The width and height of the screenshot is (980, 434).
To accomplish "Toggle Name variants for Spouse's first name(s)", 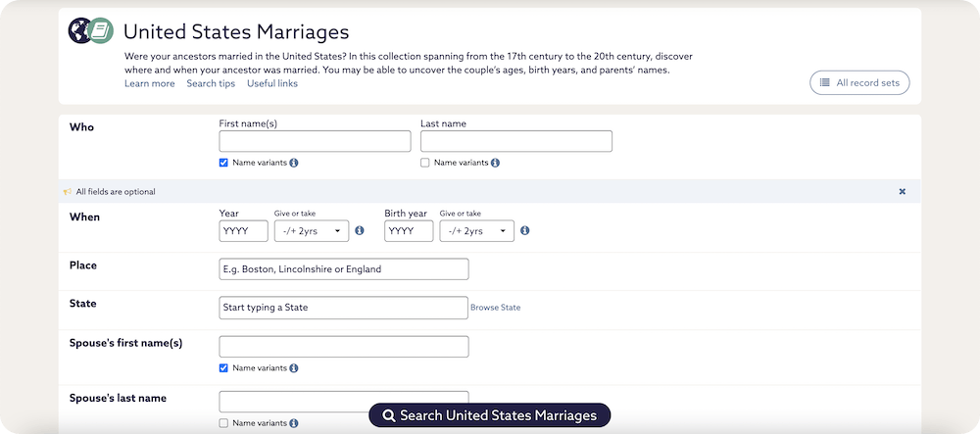I will click(x=224, y=368).
